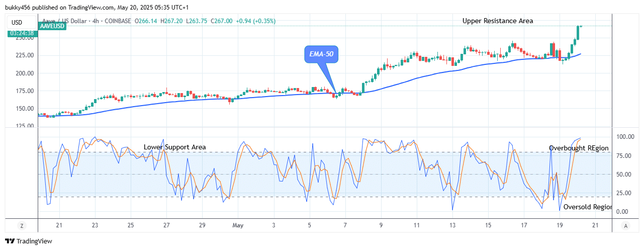The image size is (644, 250).
Task: Click the 225.00 price axis label
Action: [x=24, y=55]
